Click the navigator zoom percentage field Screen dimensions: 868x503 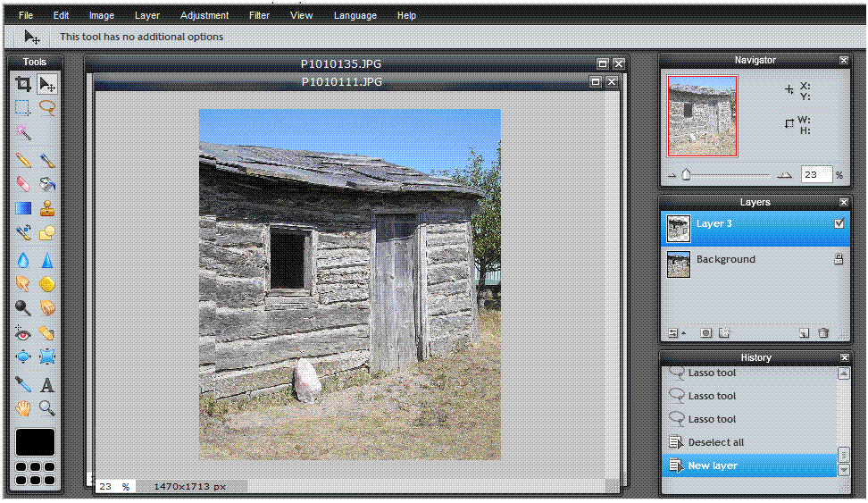click(815, 175)
